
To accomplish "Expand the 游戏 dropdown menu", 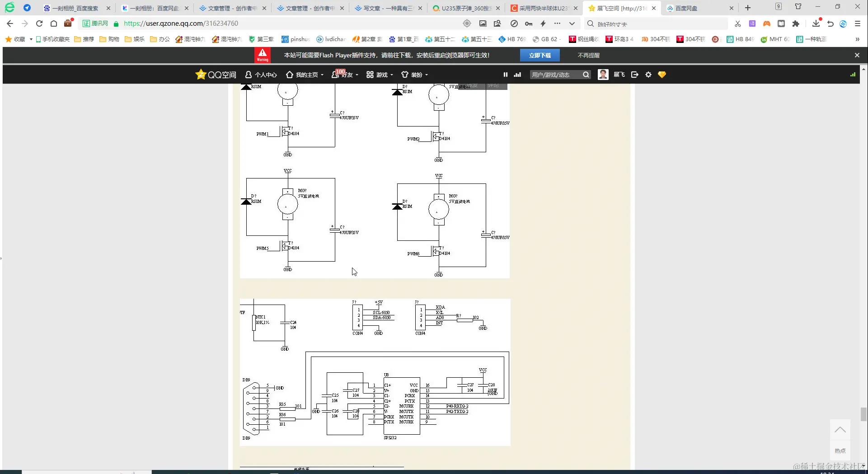I will [x=380, y=75].
